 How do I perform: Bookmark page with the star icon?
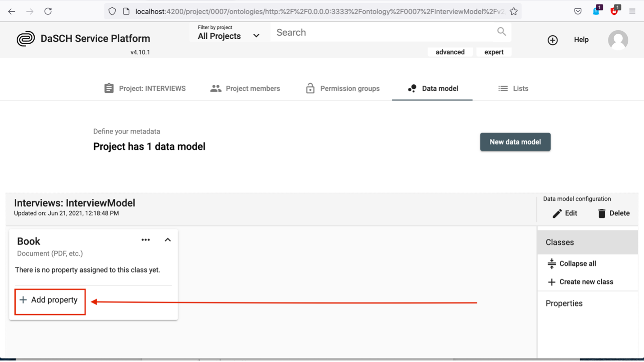pyautogui.click(x=513, y=11)
